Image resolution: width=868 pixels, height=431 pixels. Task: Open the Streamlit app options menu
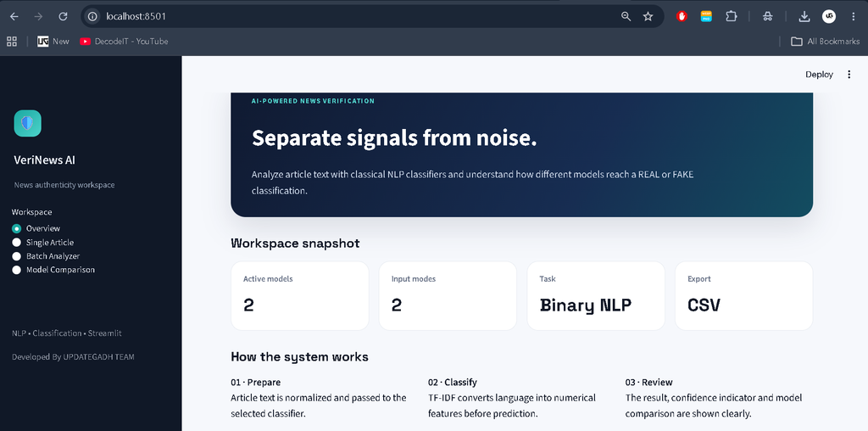(849, 74)
